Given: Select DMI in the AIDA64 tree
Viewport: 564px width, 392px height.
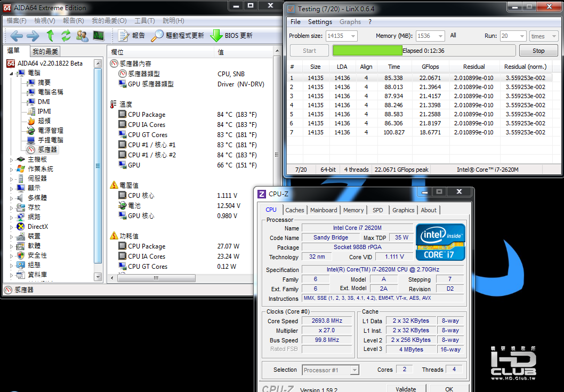Looking at the screenshot, I should coord(44,102).
